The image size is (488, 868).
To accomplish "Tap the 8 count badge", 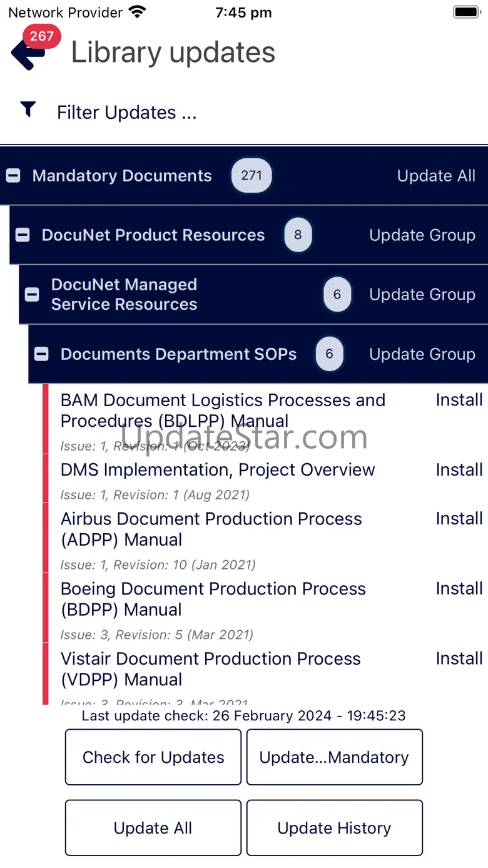I will pos(298,235).
